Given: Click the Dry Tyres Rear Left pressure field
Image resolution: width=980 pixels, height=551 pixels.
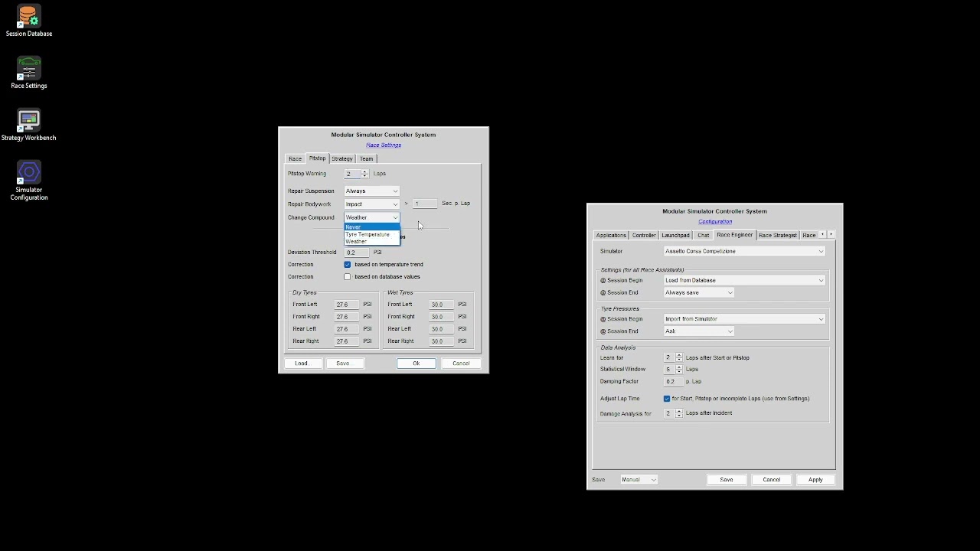Looking at the screenshot, I should (347, 329).
